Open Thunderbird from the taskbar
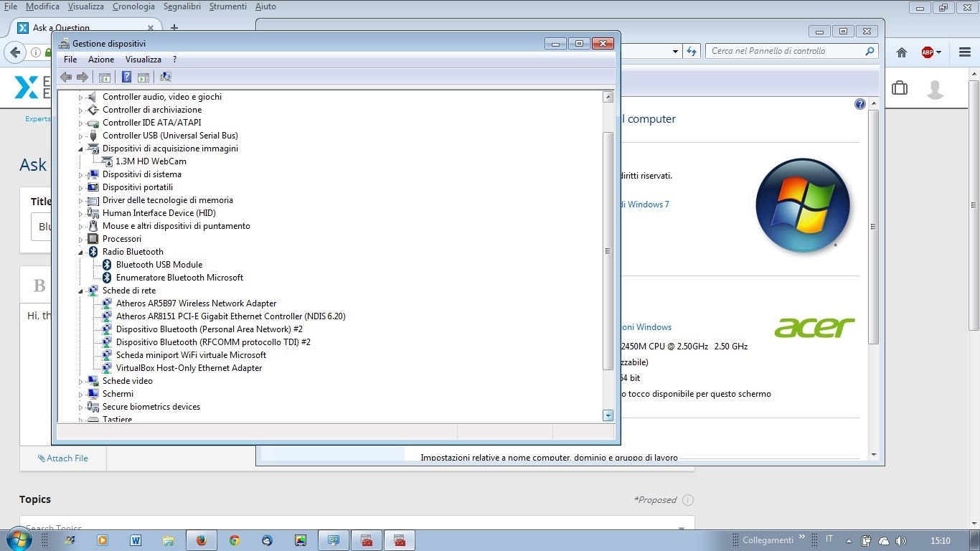The width and height of the screenshot is (980, 551). click(268, 541)
